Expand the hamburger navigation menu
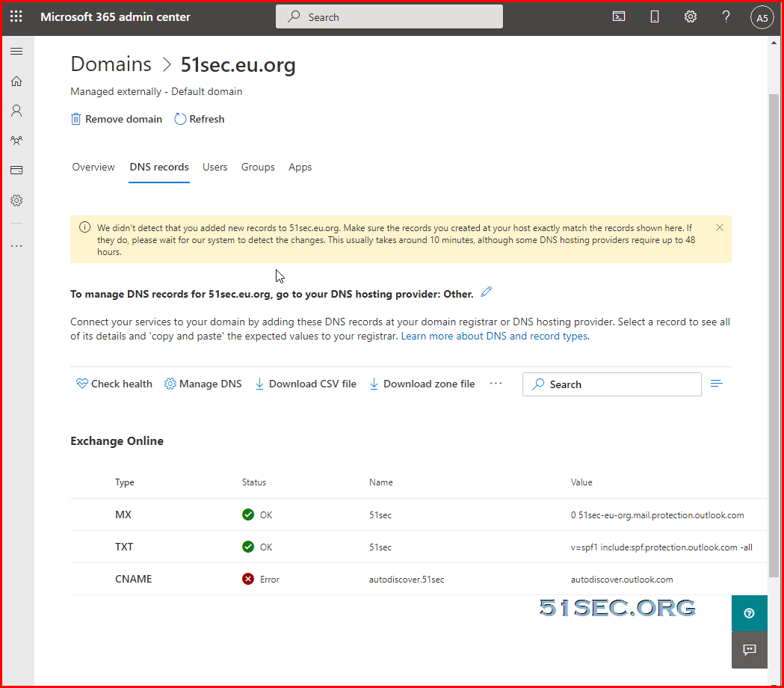Image resolution: width=784 pixels, height=688 pixels. (x=16, y=51)
